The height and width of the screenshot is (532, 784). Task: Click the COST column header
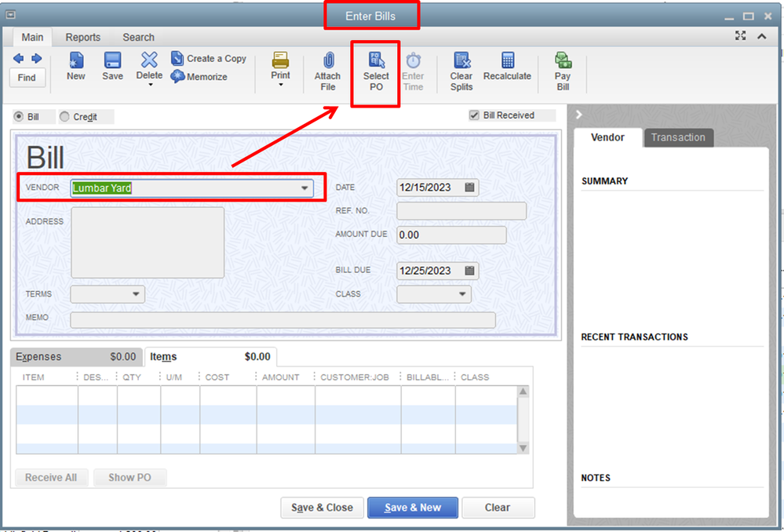[x=217, y=377]
